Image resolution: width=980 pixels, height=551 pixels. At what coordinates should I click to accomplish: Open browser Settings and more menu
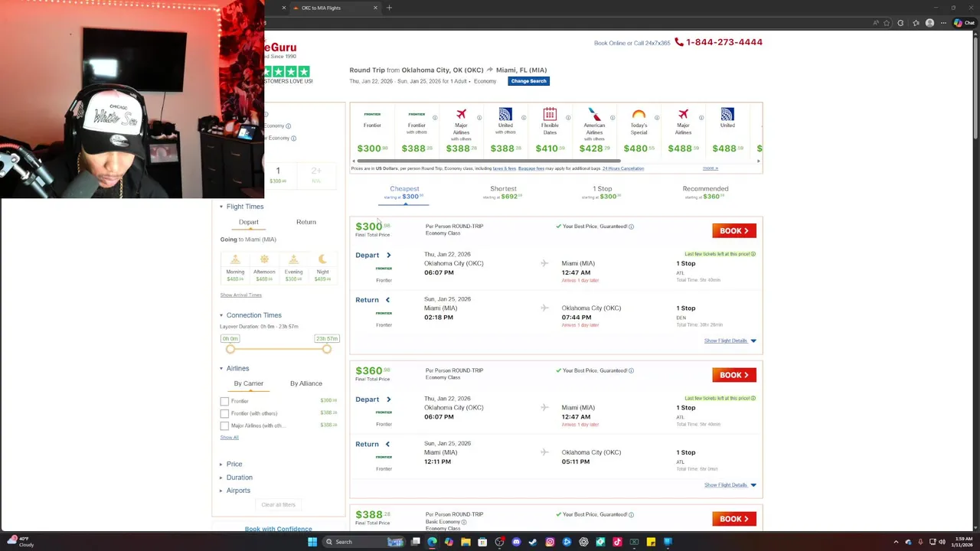click(x=943, y=23)
